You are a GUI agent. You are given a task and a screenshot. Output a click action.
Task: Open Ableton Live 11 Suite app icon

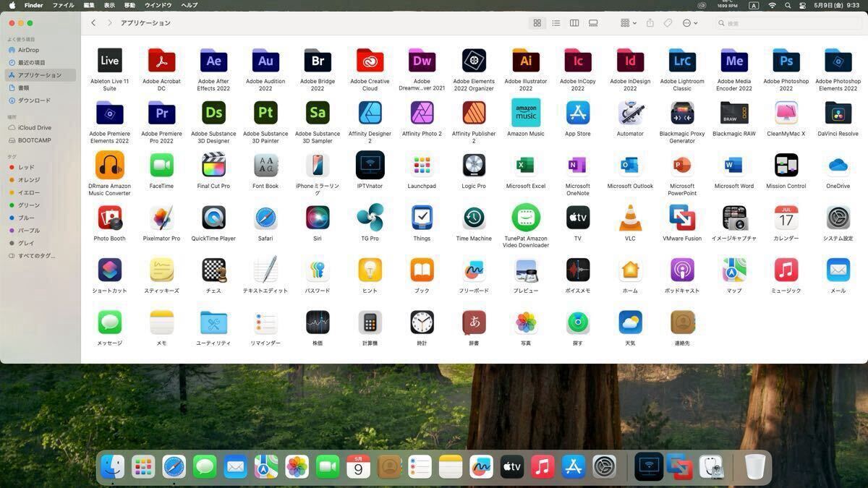coord(109,61)
